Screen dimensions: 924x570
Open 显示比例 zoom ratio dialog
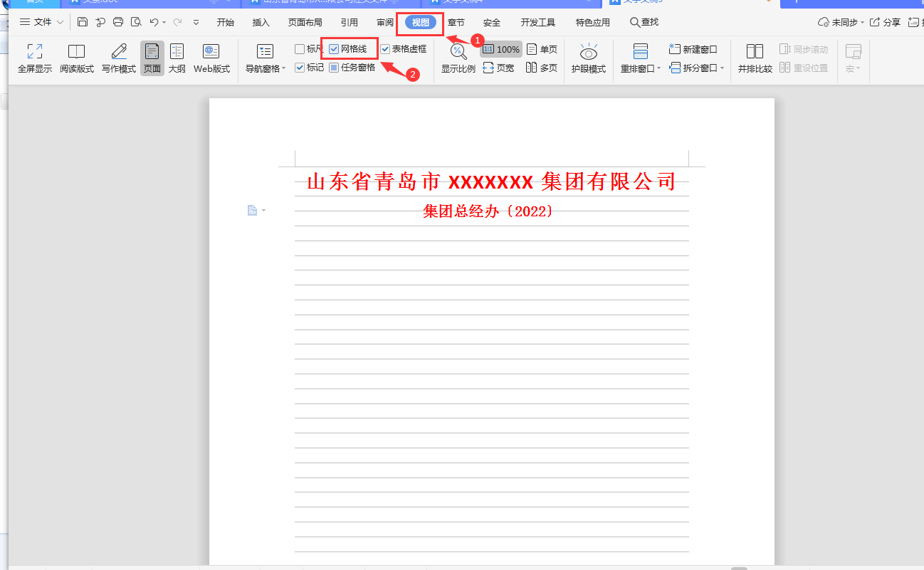(458, 58)
